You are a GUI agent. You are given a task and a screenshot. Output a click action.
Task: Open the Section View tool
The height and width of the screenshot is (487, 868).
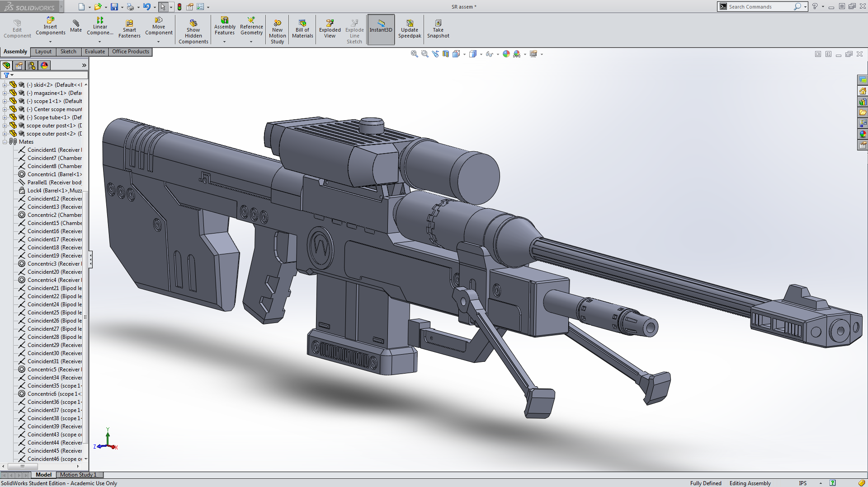point(446,54)
